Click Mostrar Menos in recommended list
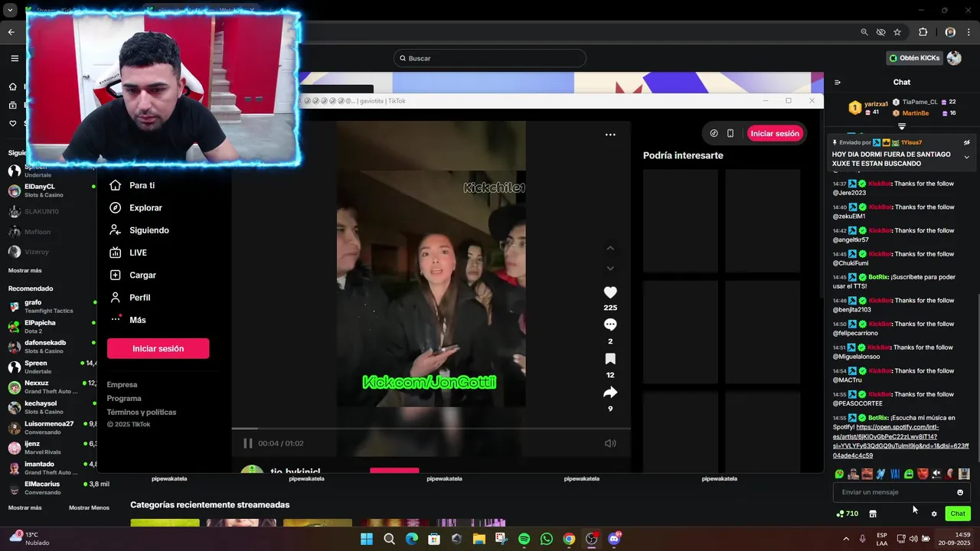 (89, 507)
